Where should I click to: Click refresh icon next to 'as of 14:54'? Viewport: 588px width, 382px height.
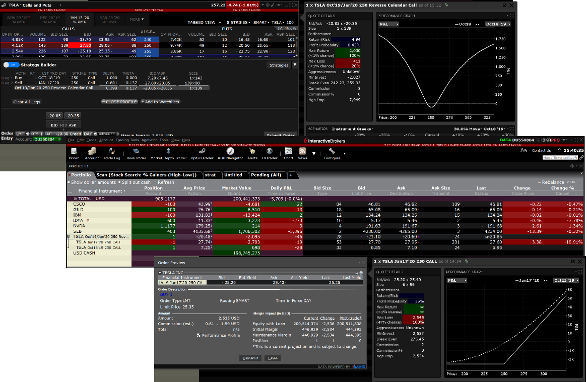pyautogui.click(x=467, y=261)
